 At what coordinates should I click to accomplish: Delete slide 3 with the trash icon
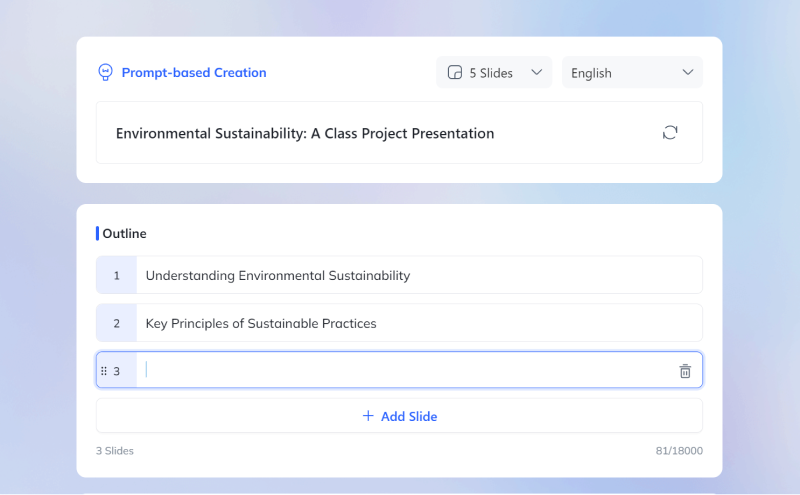point(685,371)
